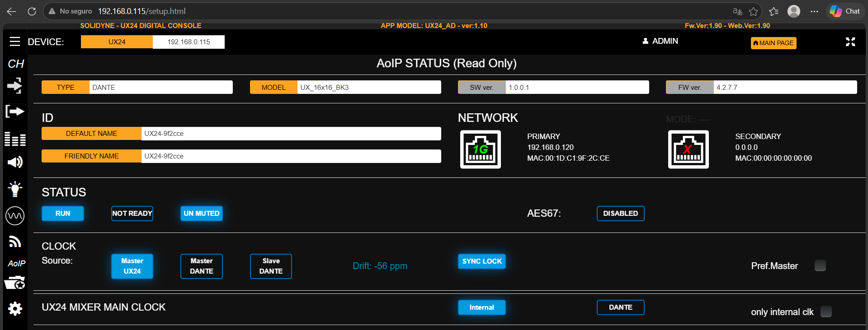The image size is (868, 330).
Task: Enable the Pref.Master checkbox
Action: coord(820,265)
